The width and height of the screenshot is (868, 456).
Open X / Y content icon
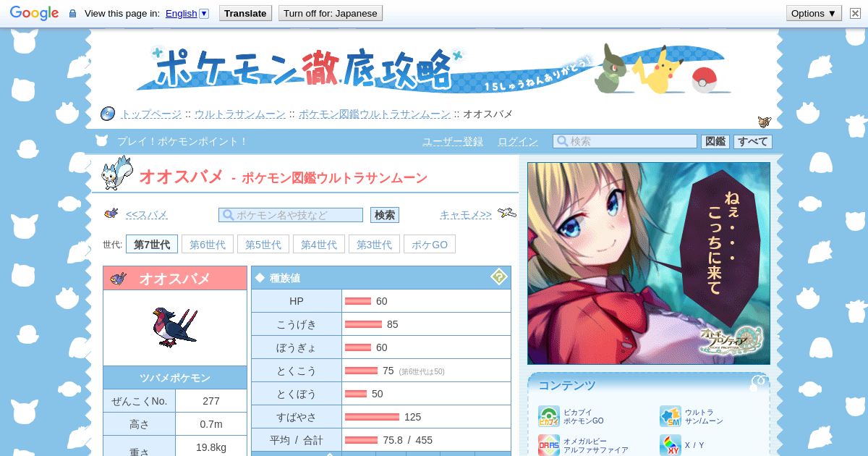pos(670,445)
